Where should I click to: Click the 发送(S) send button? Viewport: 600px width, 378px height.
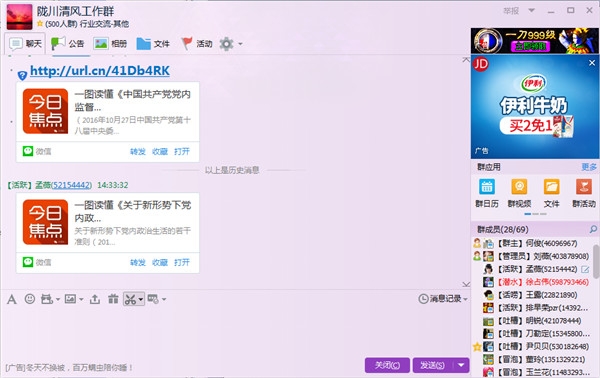pyautogui.click(x=433, y=365)
